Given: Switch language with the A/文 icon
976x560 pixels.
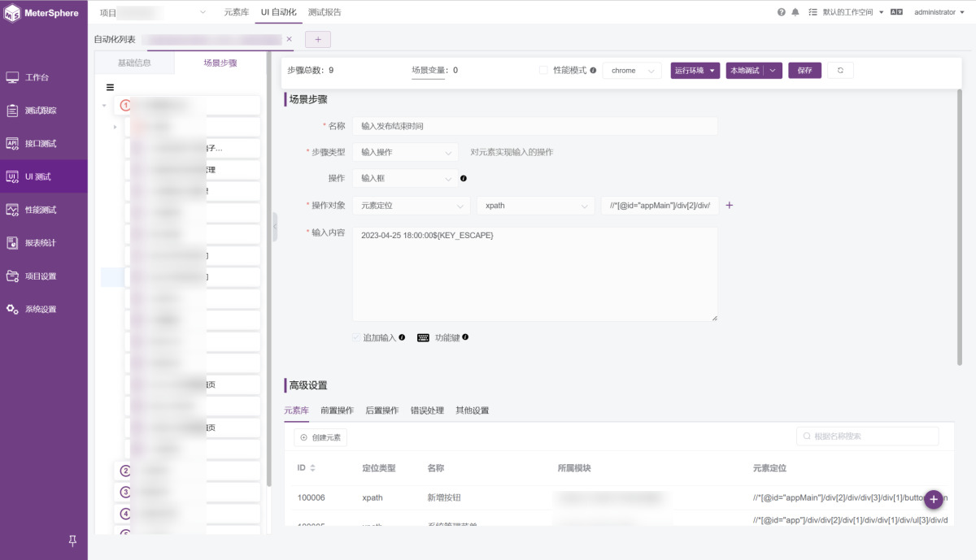Looking at the screenshot, I should tap(897, 12).
